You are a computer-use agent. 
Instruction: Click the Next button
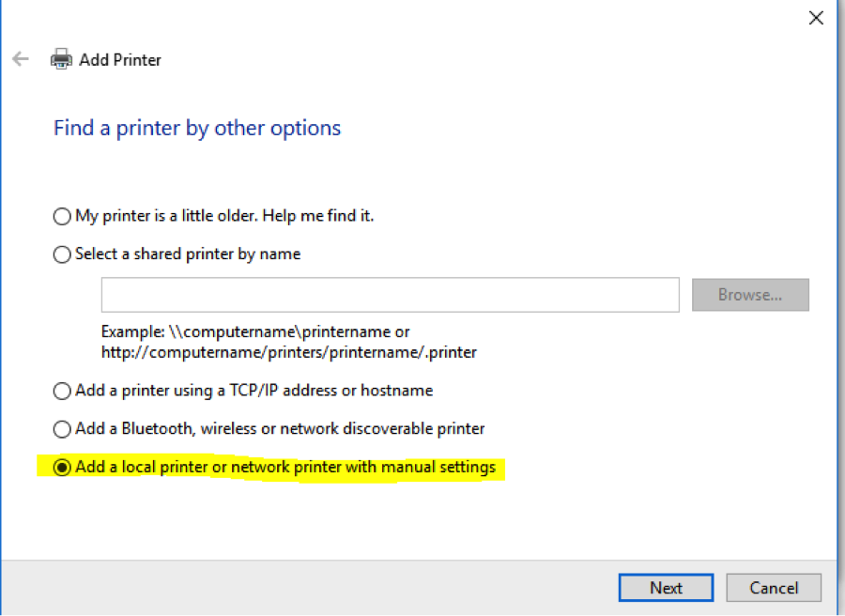click(666, 588)
